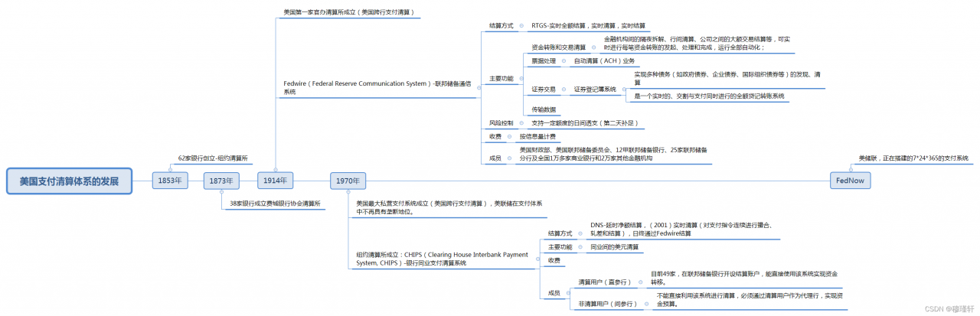Screen dimensions: 980x316
Task: Select the 清算用户(直参行) node
Action: pyautogui.click(x=605, y=282)
